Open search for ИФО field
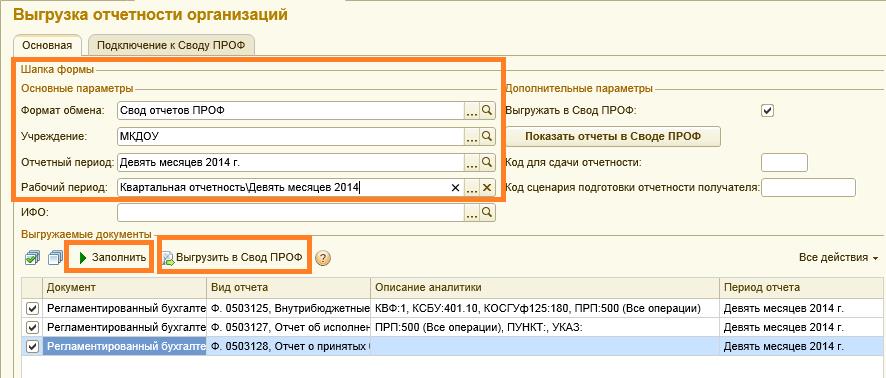 tap(487, 212)
